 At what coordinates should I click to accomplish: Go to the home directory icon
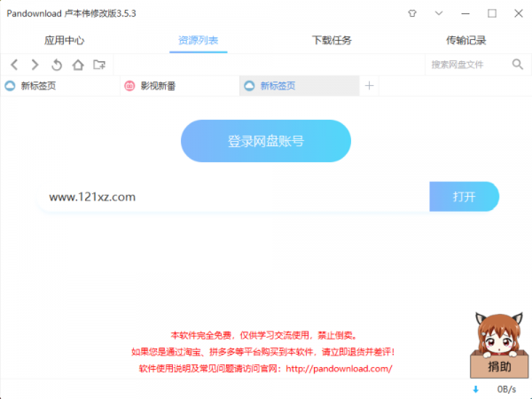78,65
